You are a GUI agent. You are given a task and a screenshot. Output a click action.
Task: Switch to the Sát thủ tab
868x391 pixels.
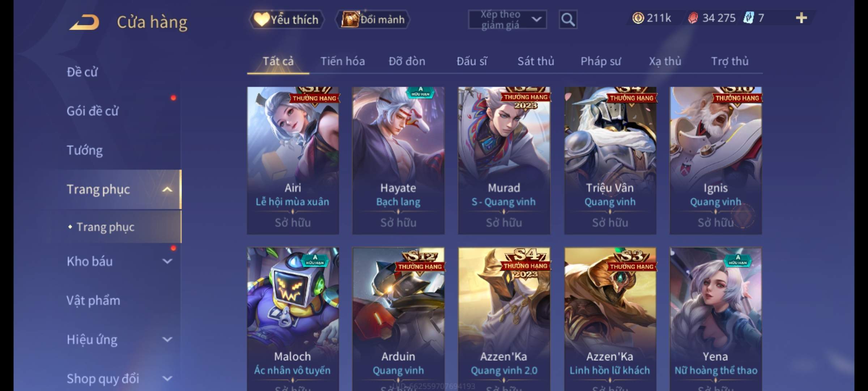(x=536, y=61)
